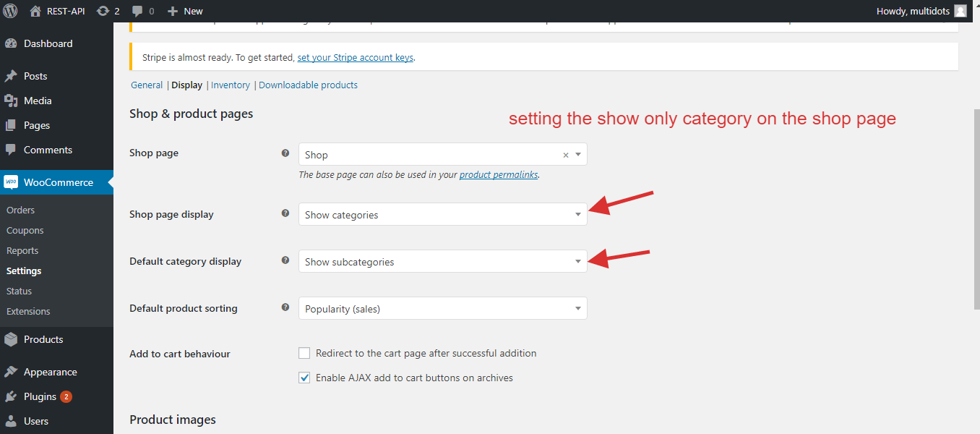Click the Dashboard gauge icon

(11, 43)
